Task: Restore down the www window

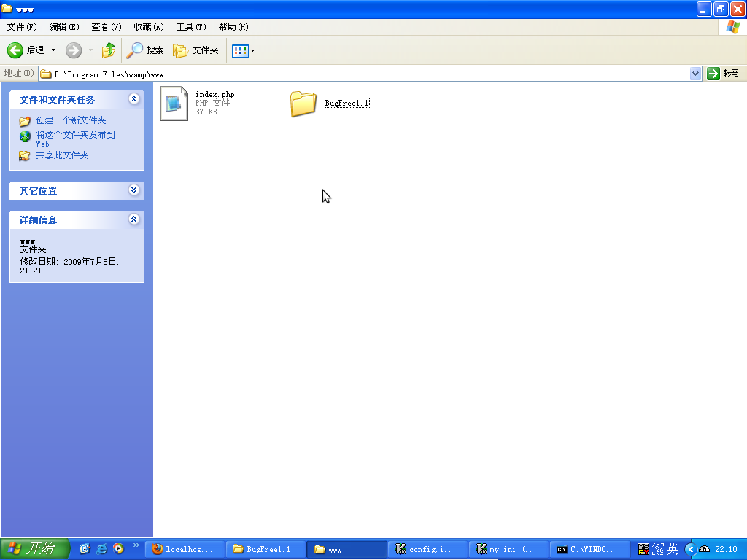Action: 721,9
